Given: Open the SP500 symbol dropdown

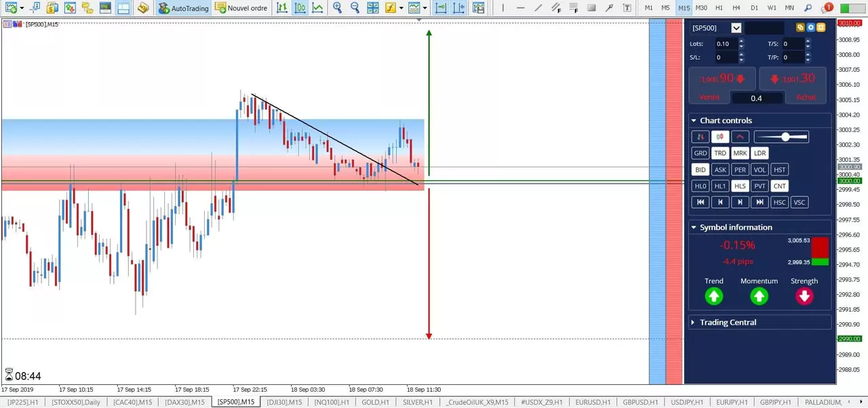Looking at the screenshot, I should tap(736, 28).
